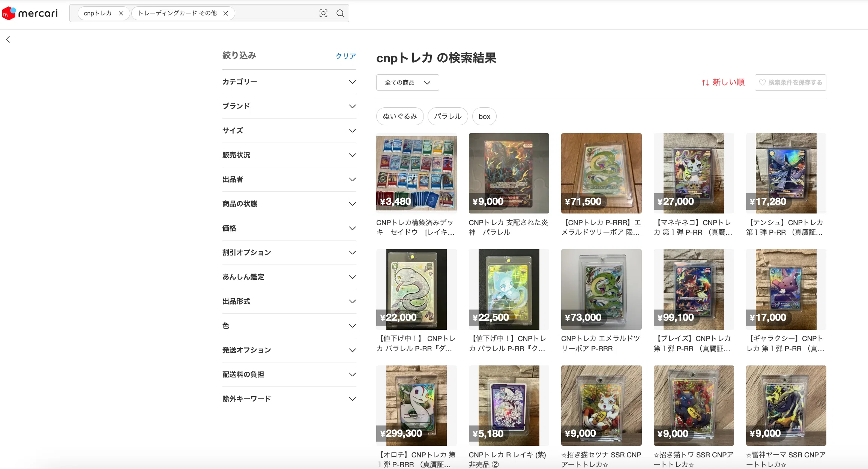
Task: Click the Mercari logo
Action: click(30, 14)
